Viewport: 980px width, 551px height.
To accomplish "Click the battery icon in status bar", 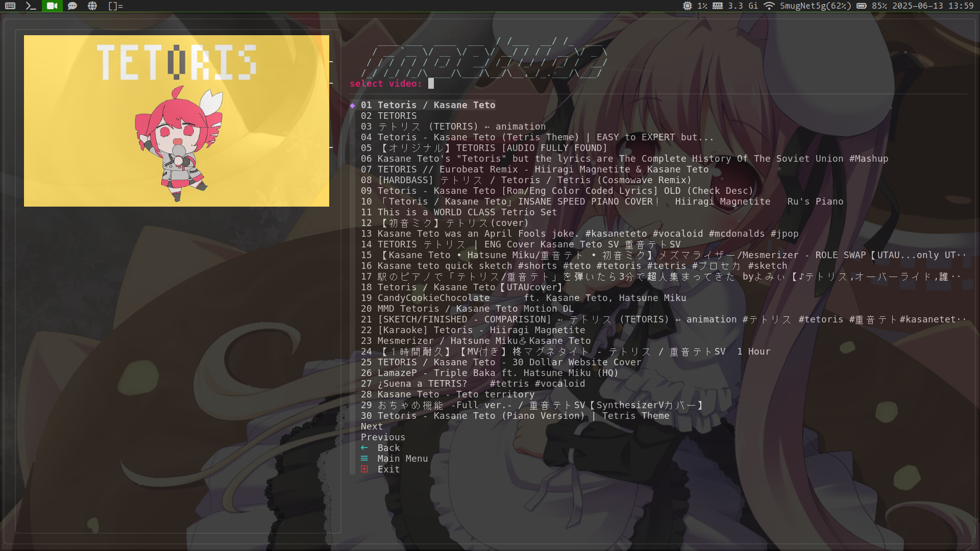I will click(x=862, y=6).
